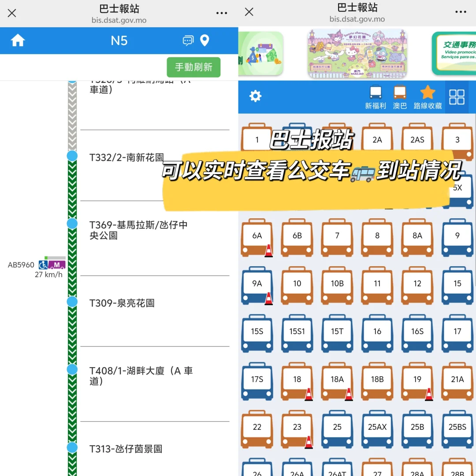Tap the alert cone on route 9A
Screen dimensions: 476x476
pos(268,298)
